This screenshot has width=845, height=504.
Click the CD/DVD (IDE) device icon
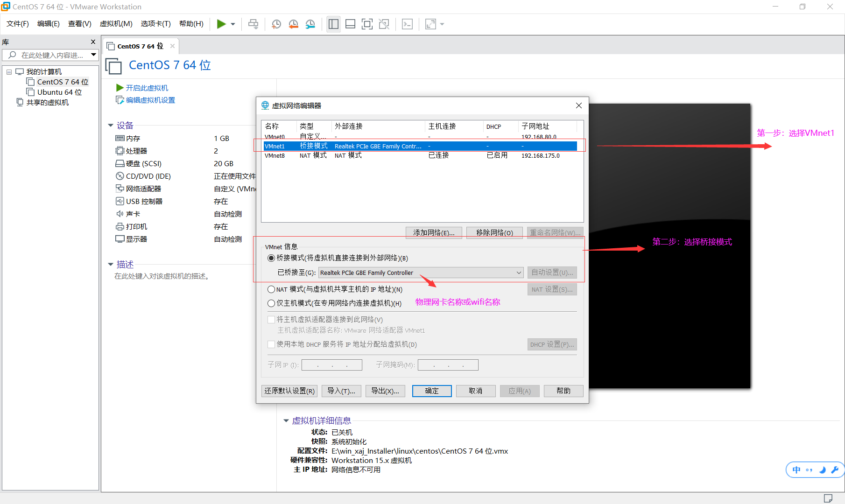(x=120, y=176)
